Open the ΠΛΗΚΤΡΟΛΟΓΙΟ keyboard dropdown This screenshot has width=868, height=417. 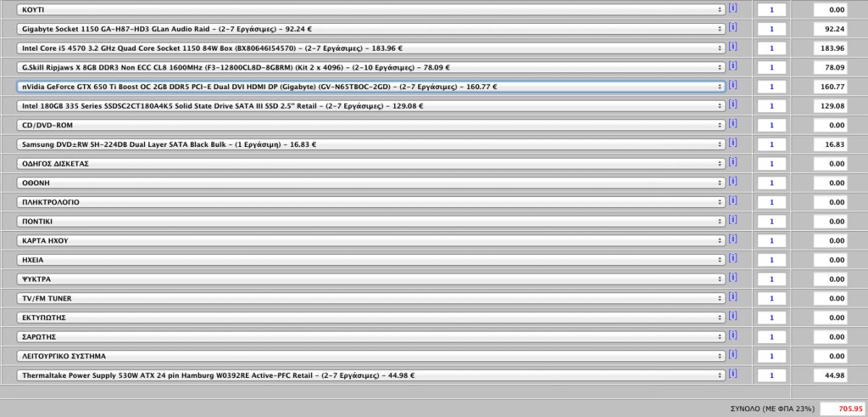(370, 202)
